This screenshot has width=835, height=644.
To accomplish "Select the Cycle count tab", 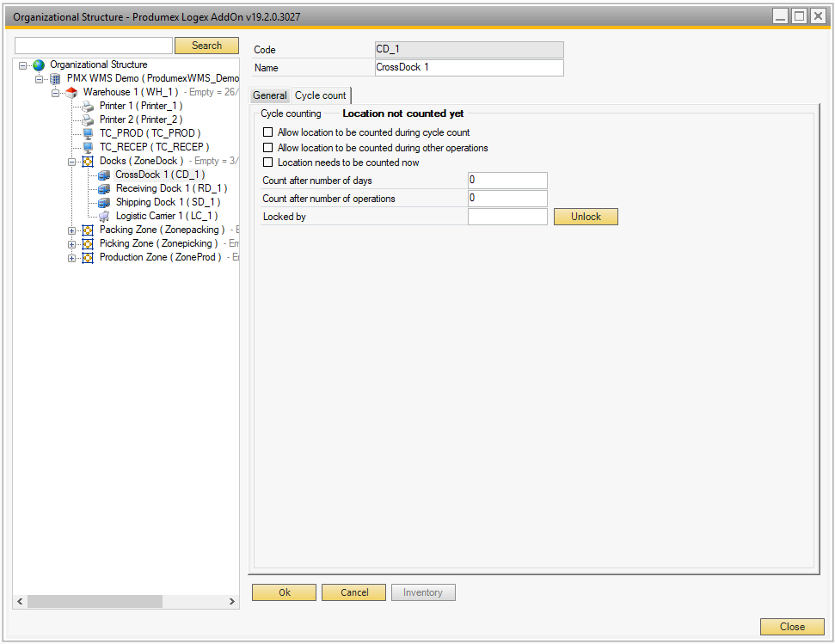I will point(320,95).
